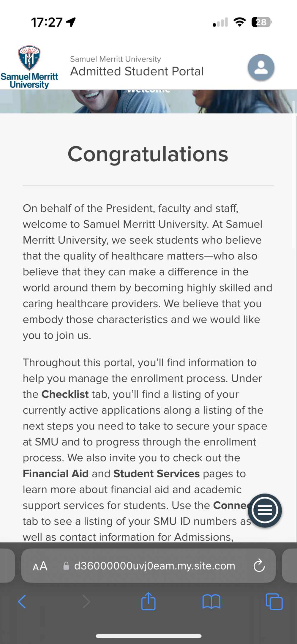Open the AA reader text options
Image resolution: width=297 pixels, height=644 pixels.
click(x=40, y=566)
